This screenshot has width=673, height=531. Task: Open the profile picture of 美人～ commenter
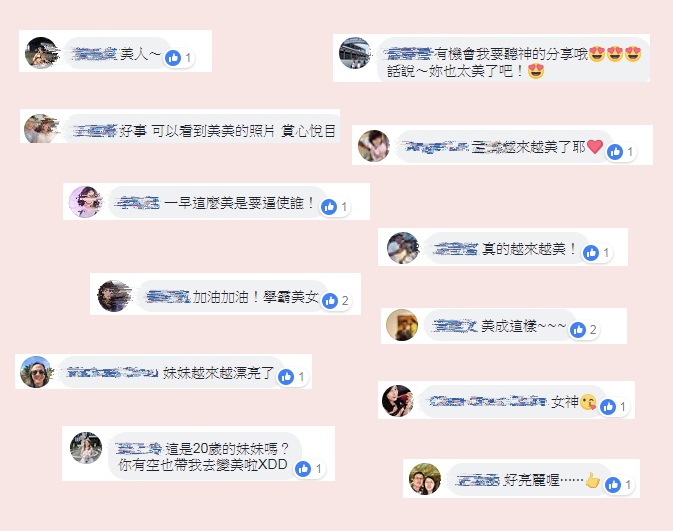(x=41, y=53)
